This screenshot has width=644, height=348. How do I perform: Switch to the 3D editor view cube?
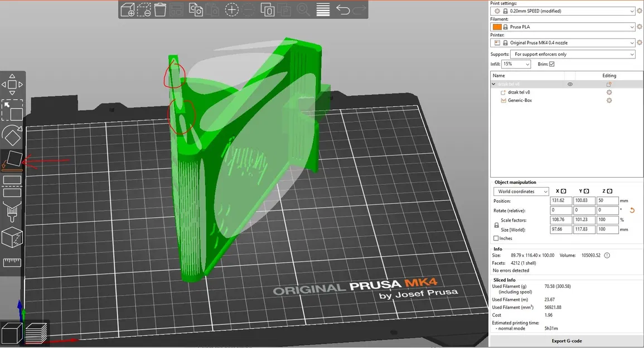tap(12, 333)
